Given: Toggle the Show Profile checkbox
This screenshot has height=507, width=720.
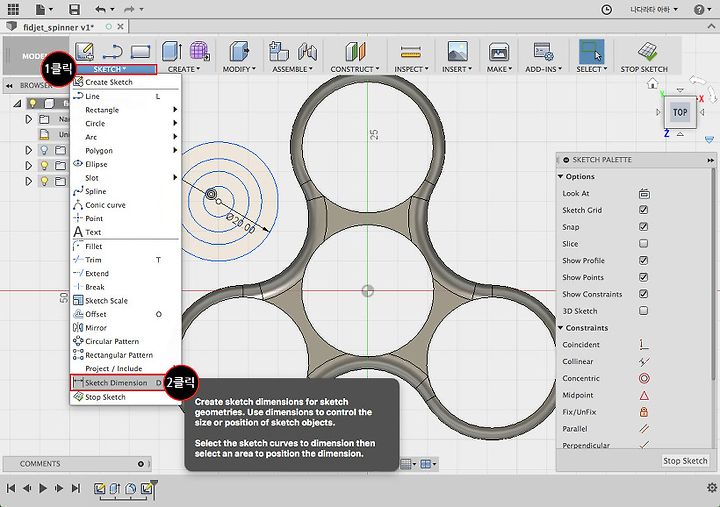Looking at the screenshot, I should 643,260.
